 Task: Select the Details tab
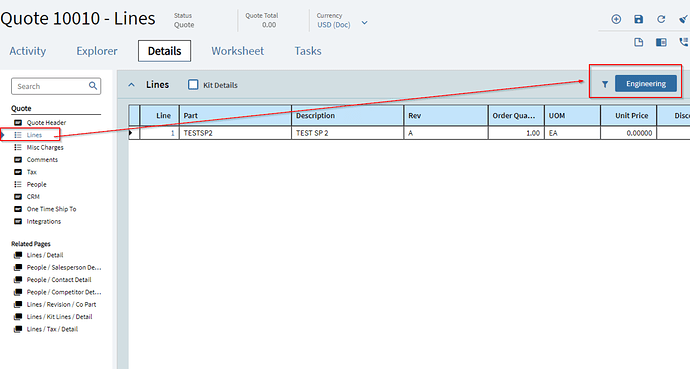[x=165, y=51]
